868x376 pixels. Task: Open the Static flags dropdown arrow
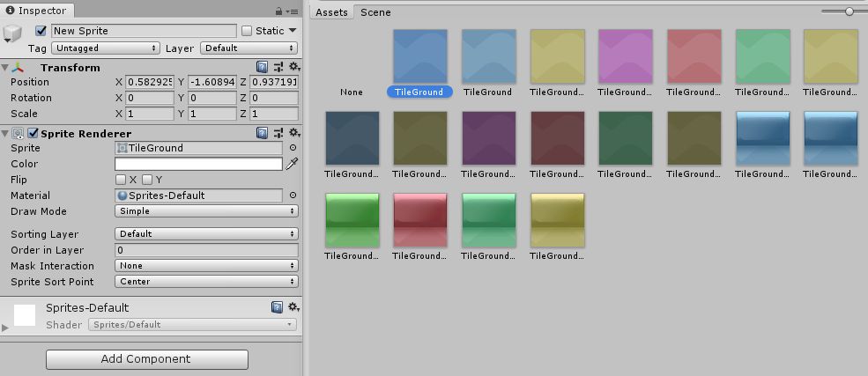[x=293, y=31]
